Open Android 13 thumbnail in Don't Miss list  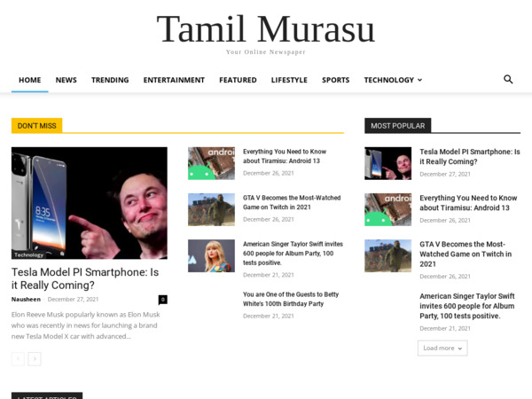[x=211, y=163]
